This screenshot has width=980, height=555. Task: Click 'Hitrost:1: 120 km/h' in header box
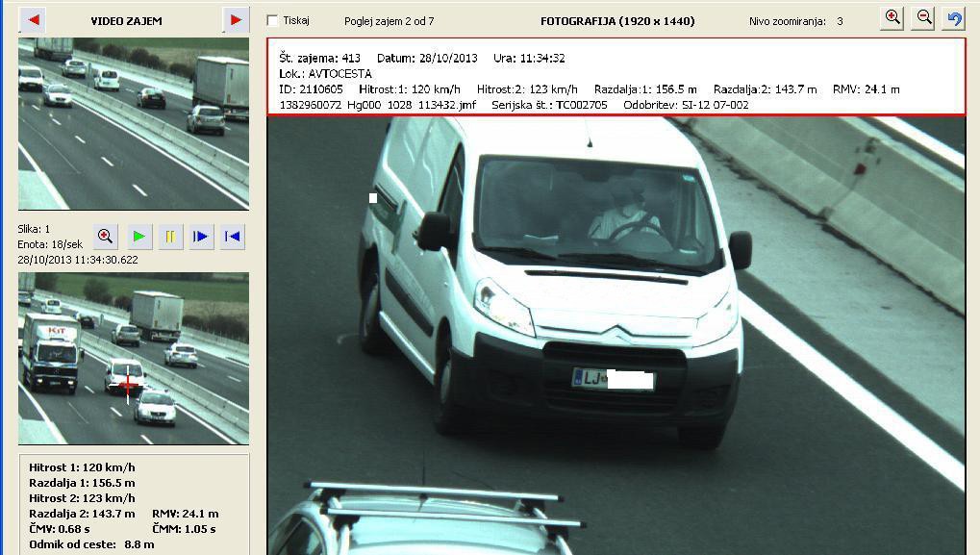[410, 89]
